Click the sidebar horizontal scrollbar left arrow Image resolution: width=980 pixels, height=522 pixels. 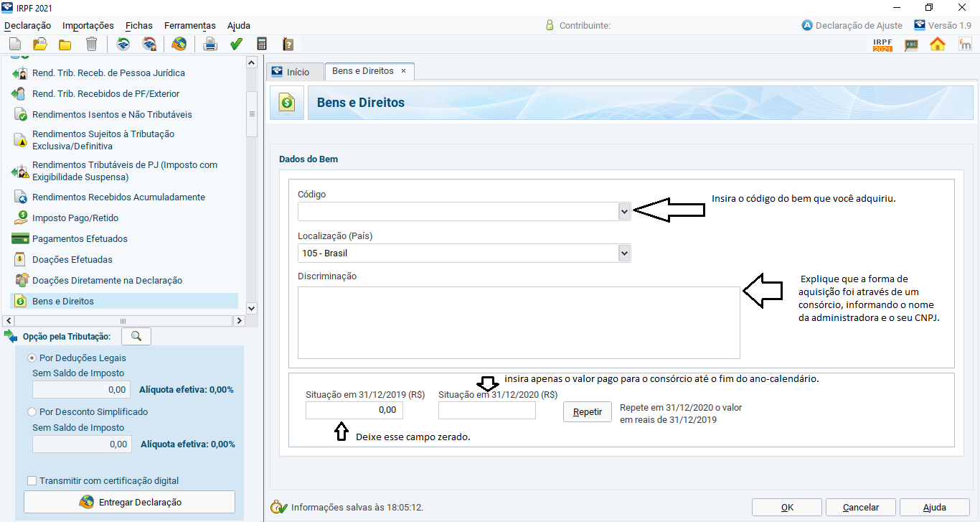[8, 320]
